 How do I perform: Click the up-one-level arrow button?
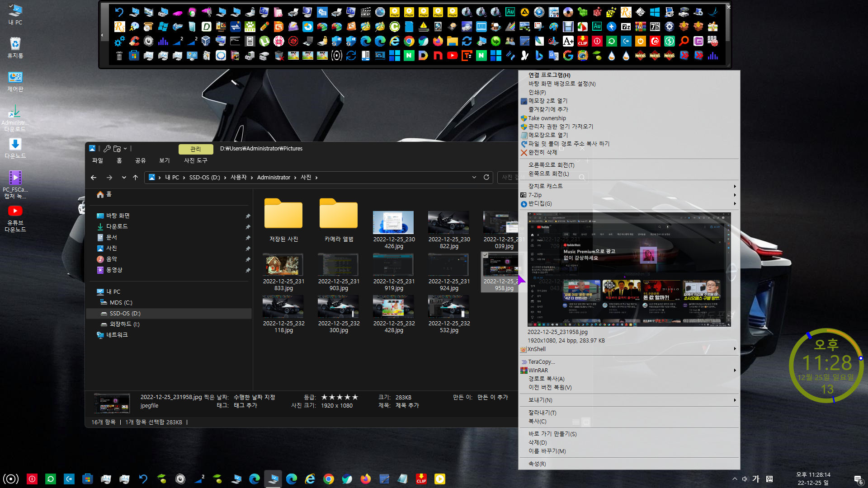135,178
